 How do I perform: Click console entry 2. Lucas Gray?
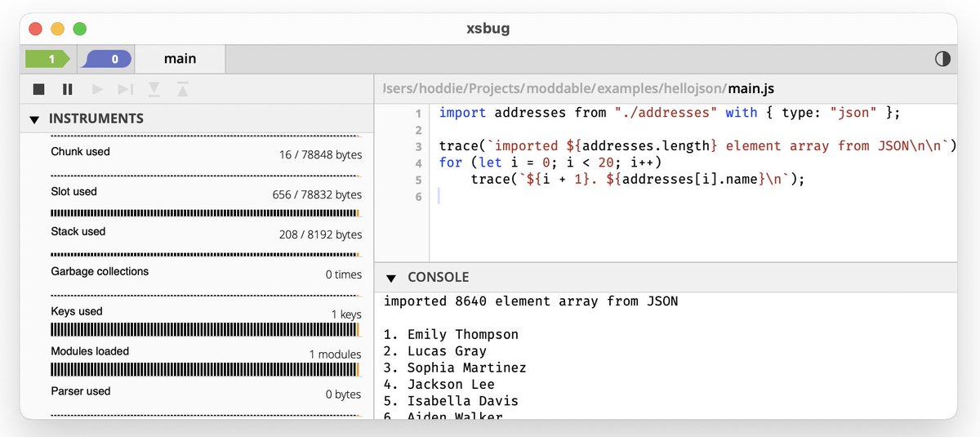[435, 351]
